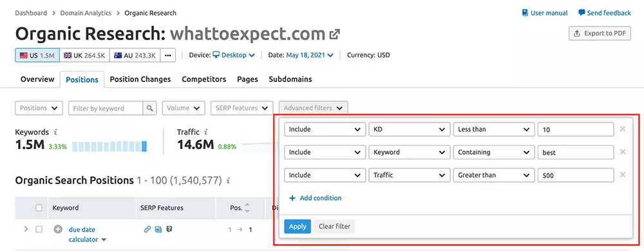This screenshot has height=251, width=644.
Task: Click the 0.88% traffic change value
Action: [227, 146]
